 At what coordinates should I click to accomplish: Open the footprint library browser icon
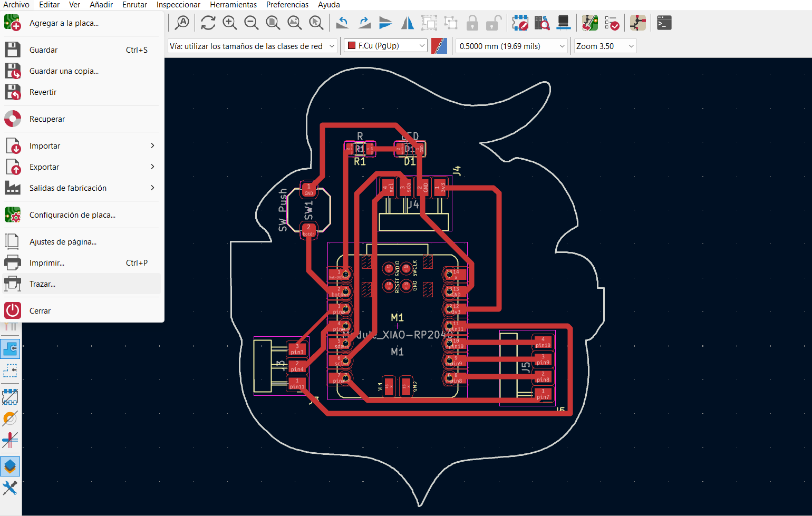(542, 23)
